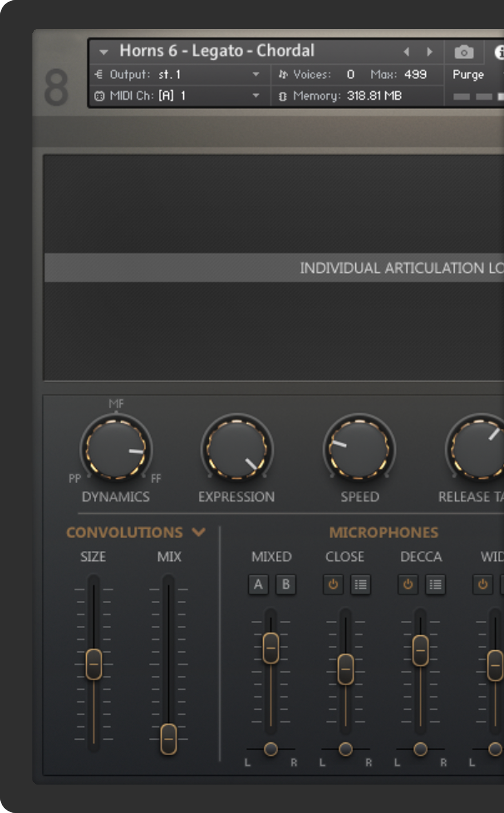The image size is (504, 813).
Task: Expand the CONVOLUTIONS chevron menu
Action: click(198, 532)
